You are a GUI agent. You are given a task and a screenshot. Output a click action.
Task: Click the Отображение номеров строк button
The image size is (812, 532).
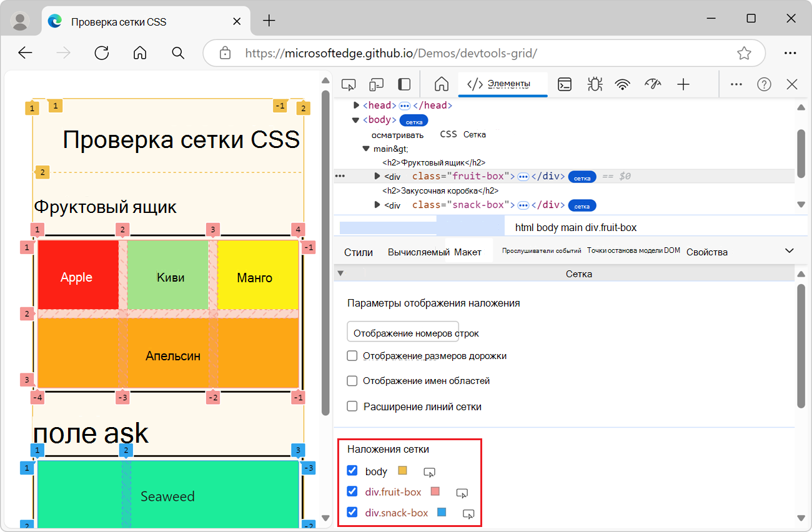pos(402,332)
